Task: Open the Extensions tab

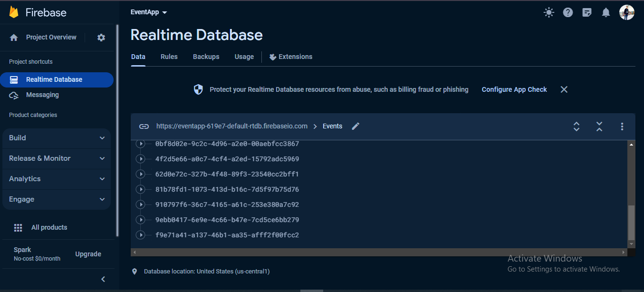Action: coord(291,57)
